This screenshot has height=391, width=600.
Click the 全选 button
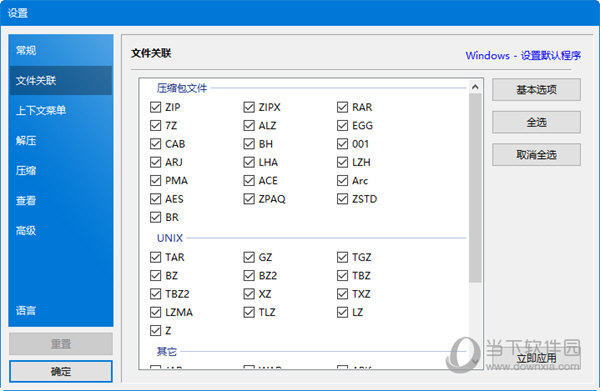536,122
